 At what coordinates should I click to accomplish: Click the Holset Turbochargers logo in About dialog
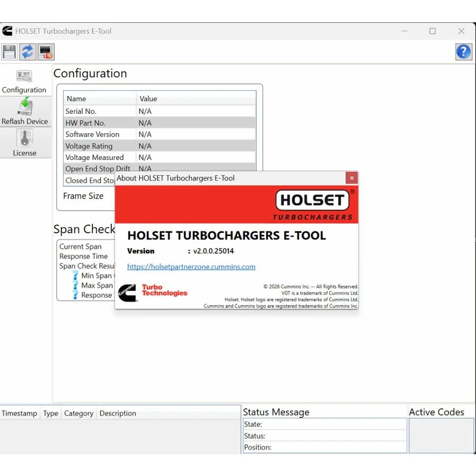click(313, 205)
